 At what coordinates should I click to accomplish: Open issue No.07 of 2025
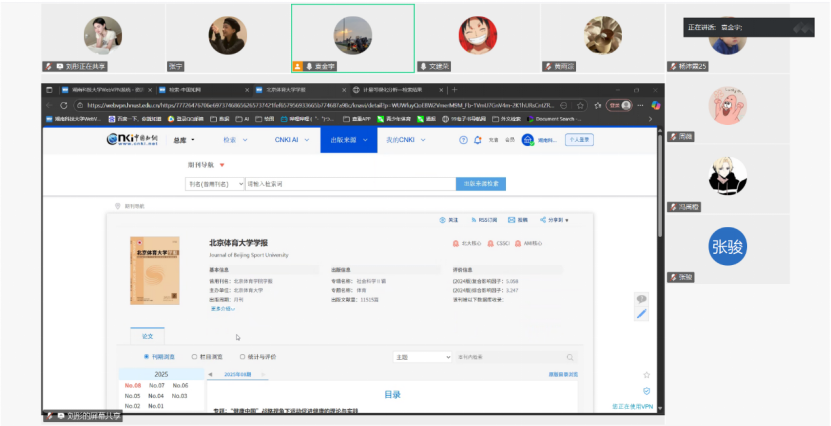pos(157,386)
